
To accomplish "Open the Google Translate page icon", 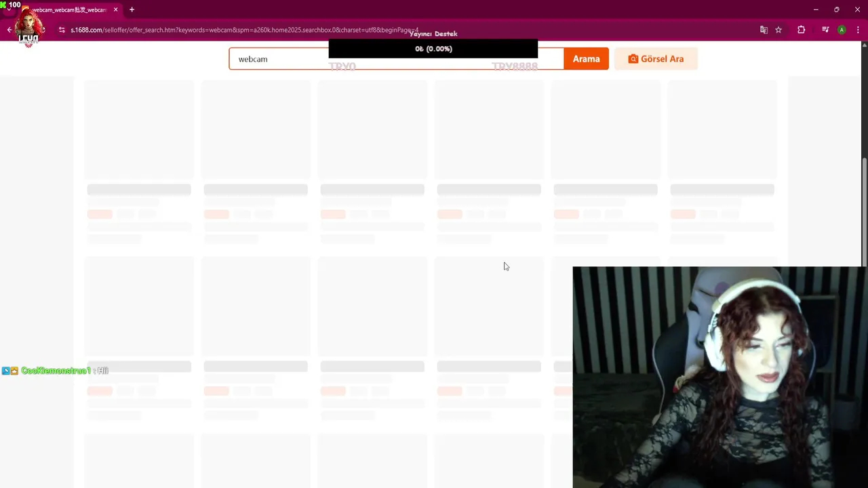I will pos(764,30).
